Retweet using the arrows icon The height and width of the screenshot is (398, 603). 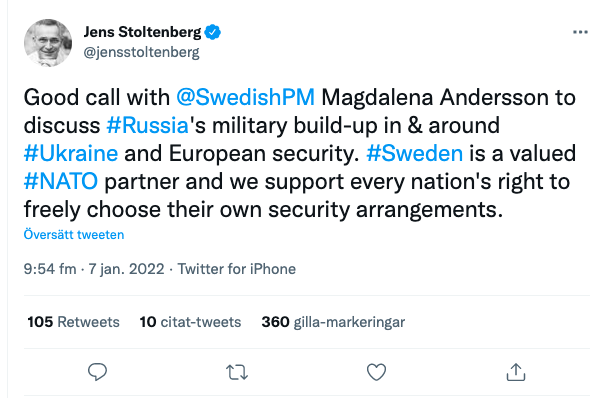coord(237,372)
